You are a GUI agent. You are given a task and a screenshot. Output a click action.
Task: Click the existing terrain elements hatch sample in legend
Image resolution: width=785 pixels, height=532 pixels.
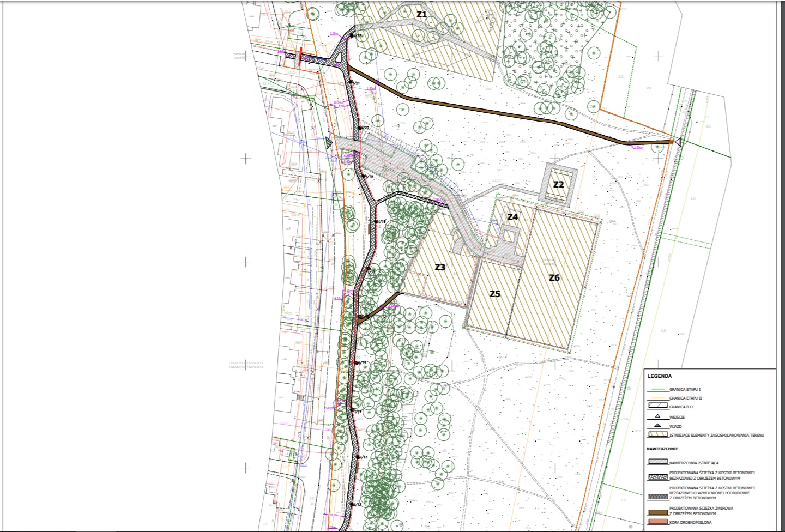coord(657,434)
